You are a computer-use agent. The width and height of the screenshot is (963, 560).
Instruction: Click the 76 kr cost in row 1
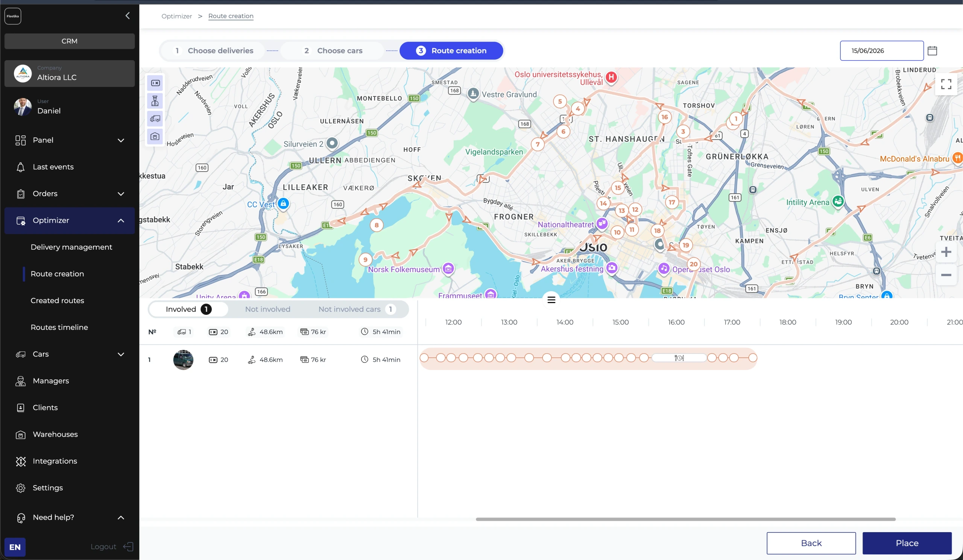pos(313,360)
